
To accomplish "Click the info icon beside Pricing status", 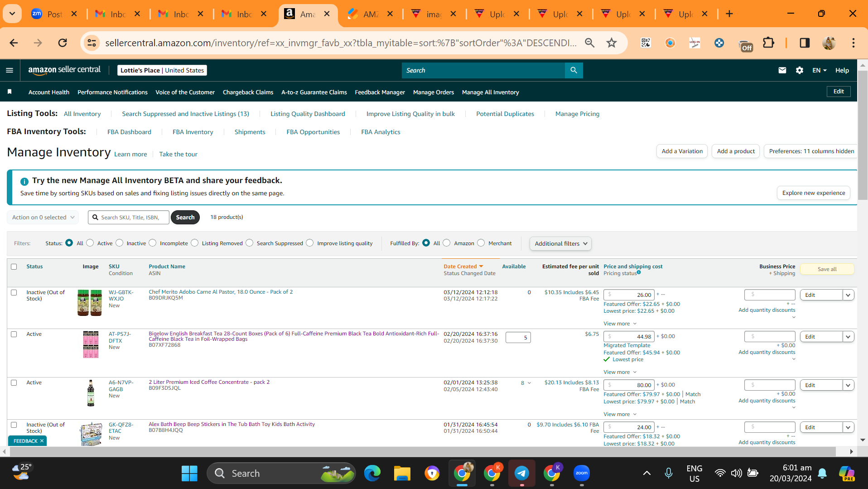I will coord(639,272).
